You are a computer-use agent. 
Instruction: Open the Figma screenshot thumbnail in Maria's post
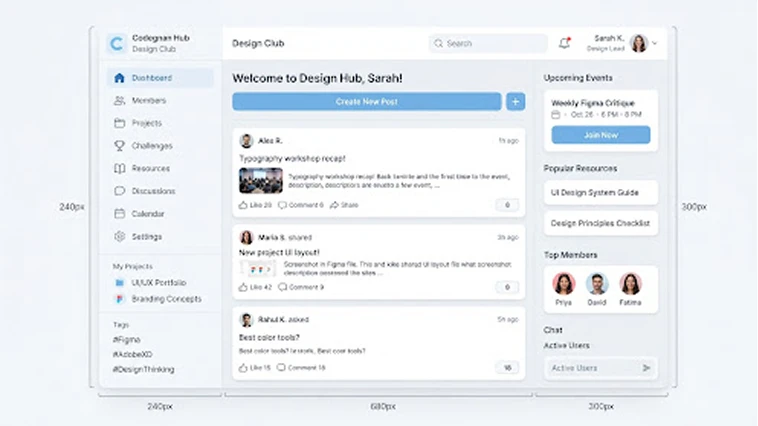click(x=258, y=269)
